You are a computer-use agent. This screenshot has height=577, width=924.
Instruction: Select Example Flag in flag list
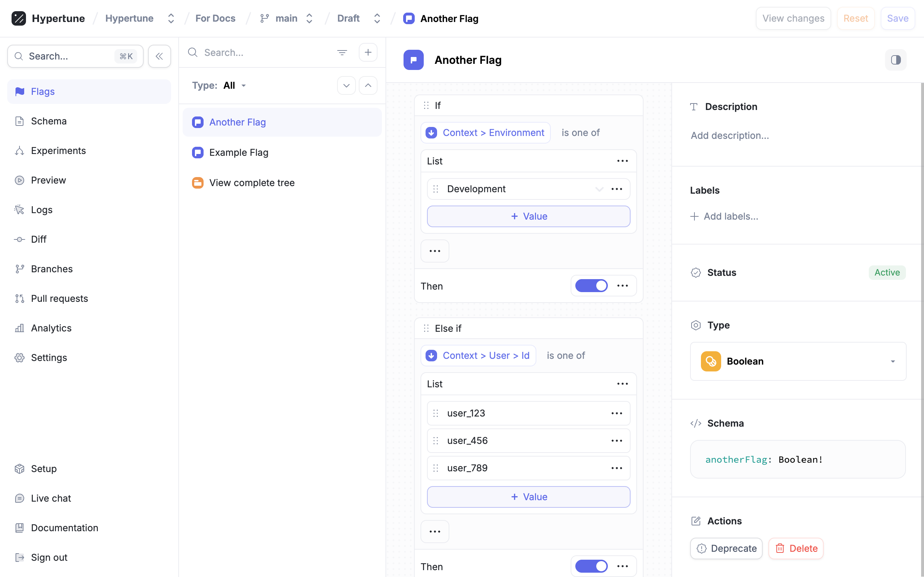pyautogui.click(x=239, y=153)
